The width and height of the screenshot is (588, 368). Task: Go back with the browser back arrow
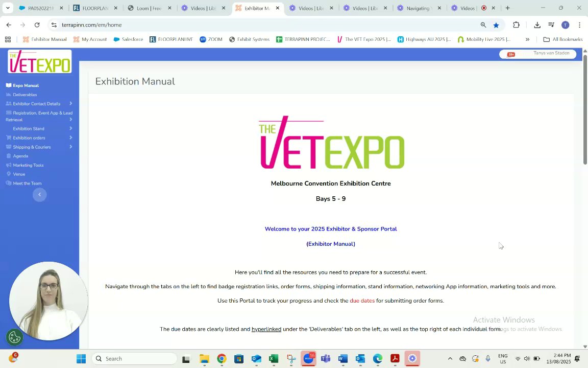point(9,25)
